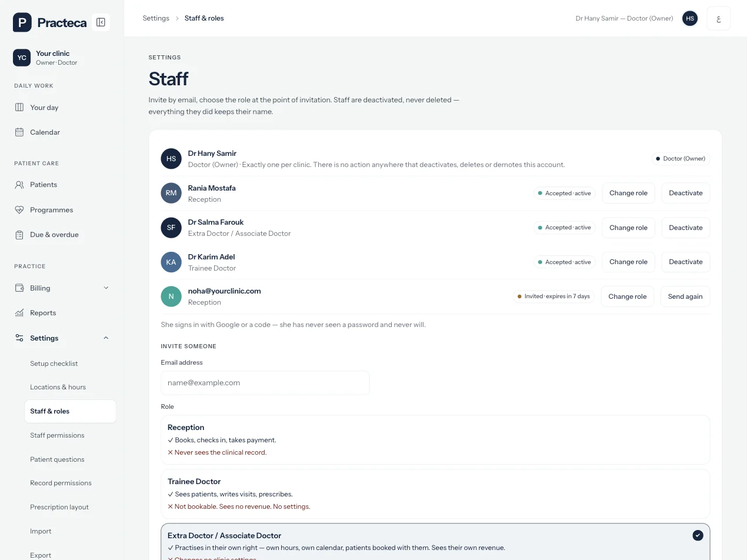The image size is (747, 560).
Task: Select the Extra Doctor / Associate Doctor role card
Action: (x=435, y=542)
